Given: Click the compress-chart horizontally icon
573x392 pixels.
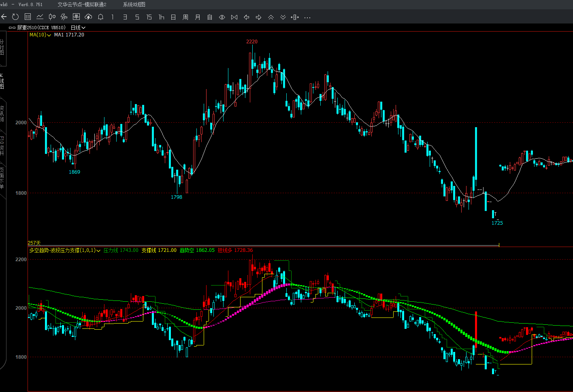Looking at the screenshot, I should (x=234, y=17).
